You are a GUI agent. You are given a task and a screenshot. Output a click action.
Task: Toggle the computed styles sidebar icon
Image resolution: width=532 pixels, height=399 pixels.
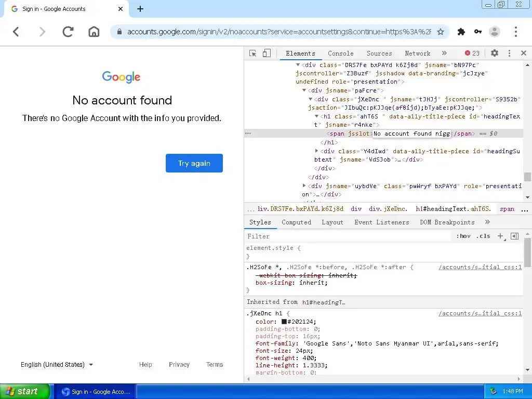pyautogui.click(x=515, y=236)
